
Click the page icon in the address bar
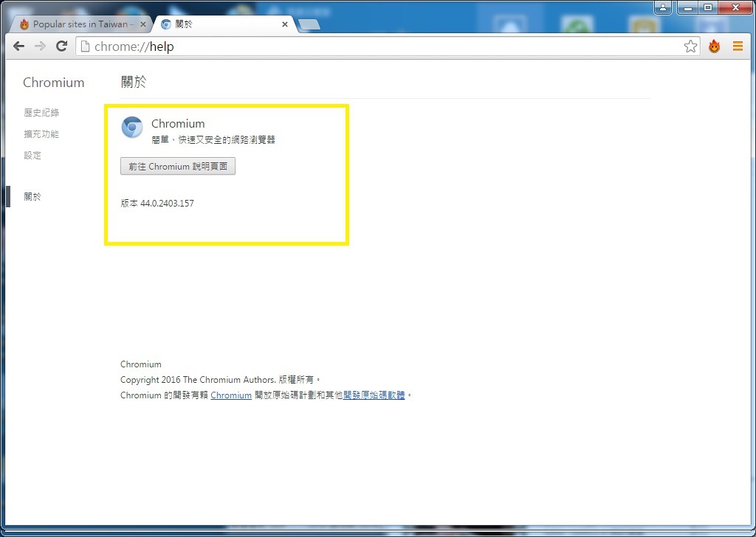(85, 46)
